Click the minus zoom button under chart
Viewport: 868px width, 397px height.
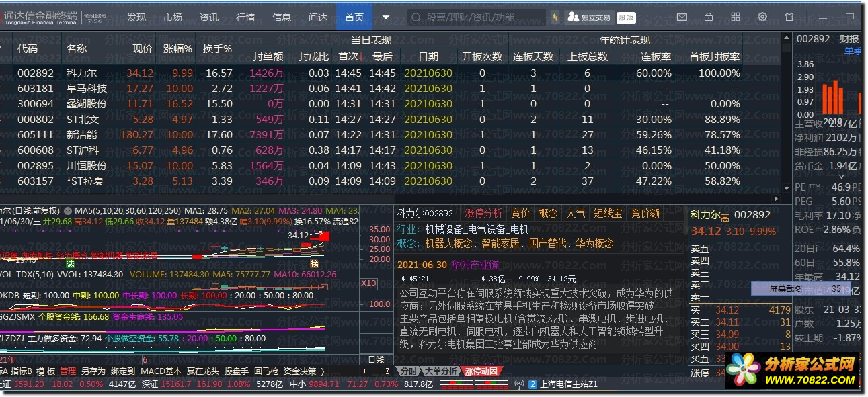375,371
